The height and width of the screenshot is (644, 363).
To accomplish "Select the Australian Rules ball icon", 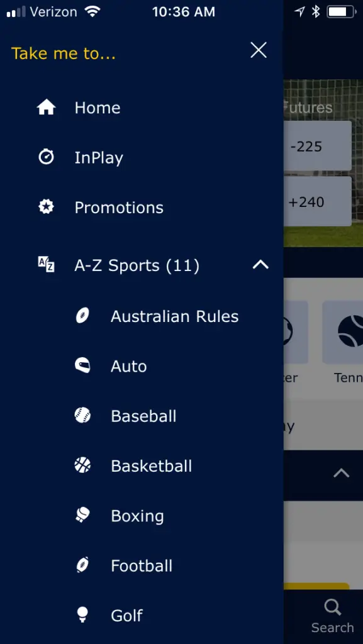I will [x=82, y=316].
